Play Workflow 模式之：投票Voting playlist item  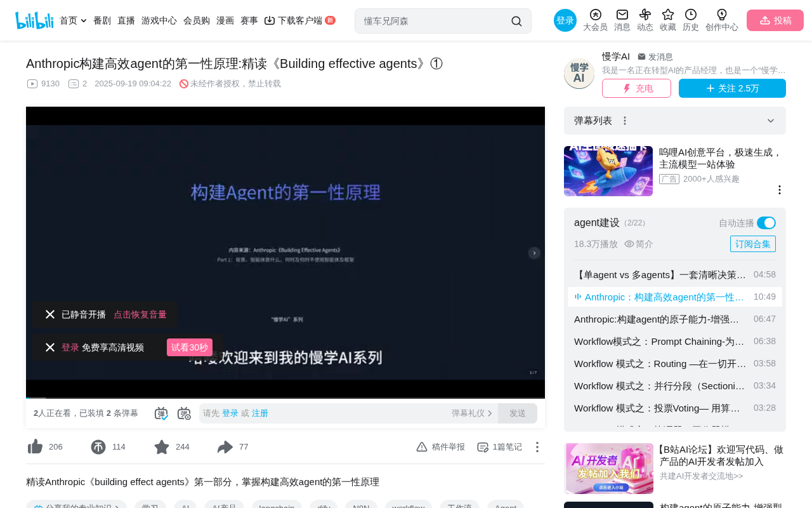click(x=675, y=408)
